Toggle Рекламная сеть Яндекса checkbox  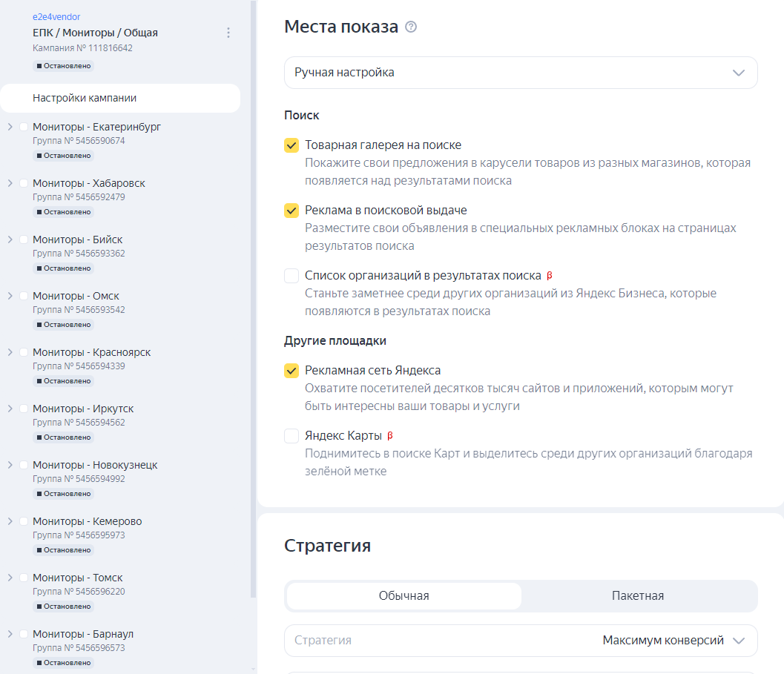291,371
